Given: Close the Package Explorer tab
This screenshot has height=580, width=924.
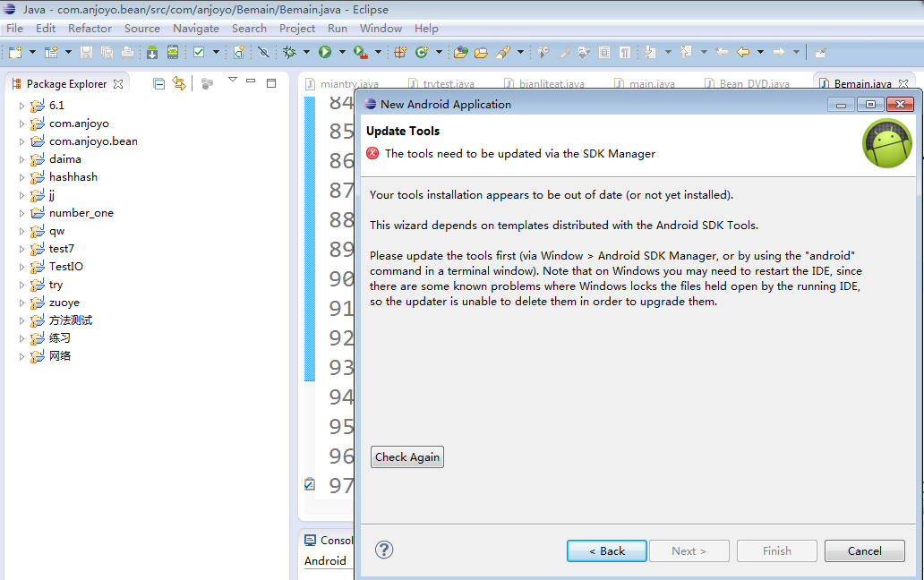Looking at the screenshot, I should pos(118,83).
